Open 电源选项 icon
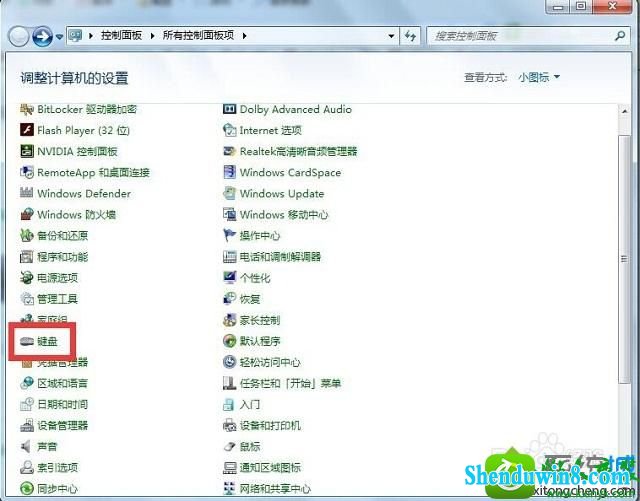640x501 pixels. (27, 278)
